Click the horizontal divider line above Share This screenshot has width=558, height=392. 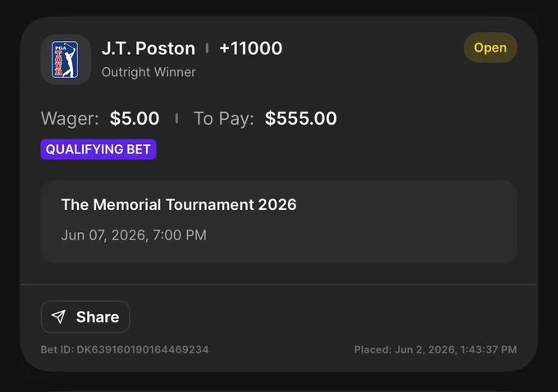(x=279, y=285)
